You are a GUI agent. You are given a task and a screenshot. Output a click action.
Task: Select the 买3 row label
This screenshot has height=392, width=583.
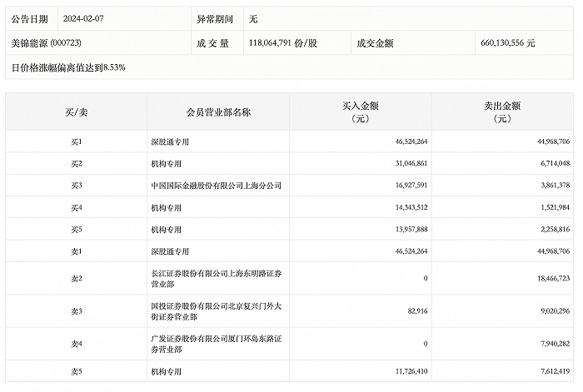(76, 185)
